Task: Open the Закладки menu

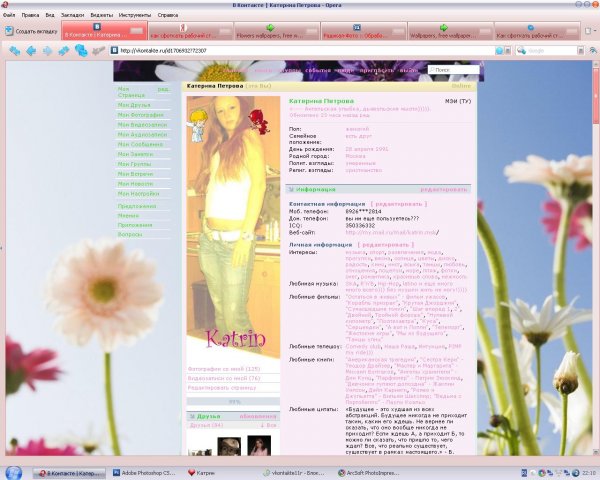Action: coord(72,15)
